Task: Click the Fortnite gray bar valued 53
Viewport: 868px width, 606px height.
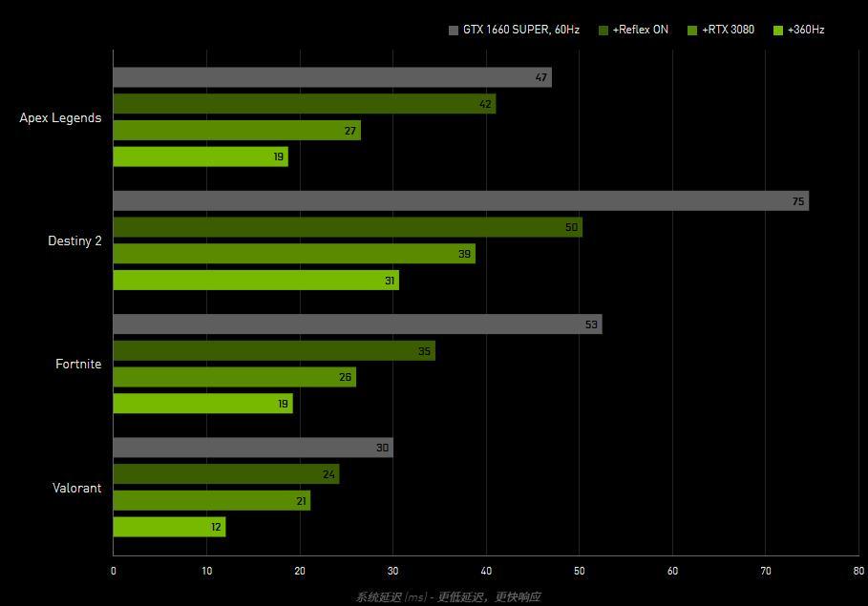Action: tap(357, 324)
